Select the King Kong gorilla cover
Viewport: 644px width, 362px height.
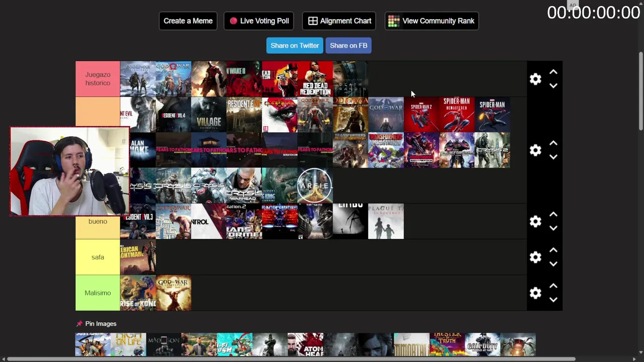point(279,186)
